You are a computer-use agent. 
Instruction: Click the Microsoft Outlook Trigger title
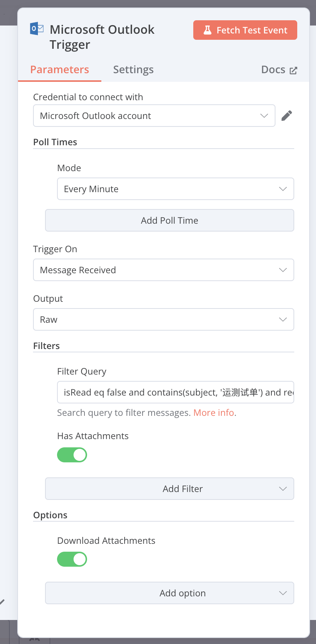click(102, 37)
